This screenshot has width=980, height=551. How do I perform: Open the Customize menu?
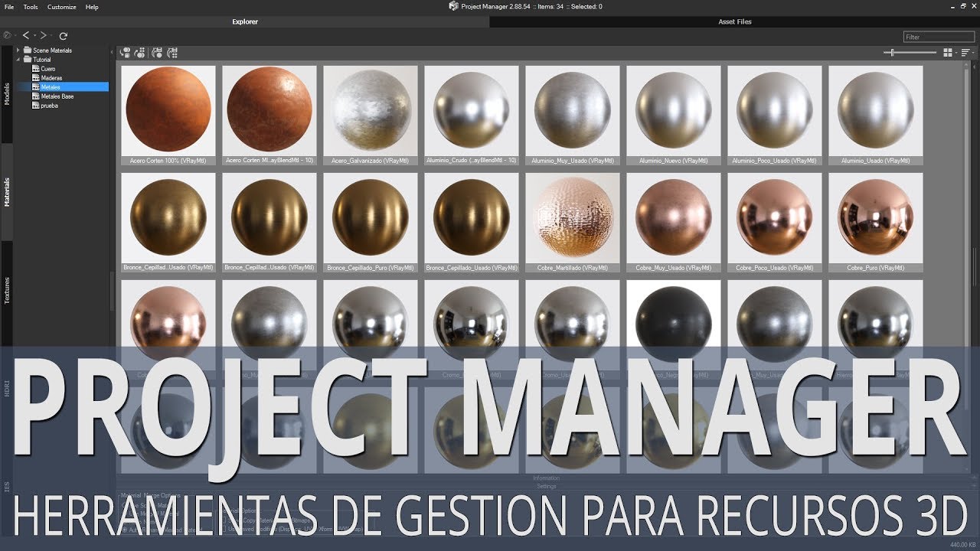pos(62,6)
